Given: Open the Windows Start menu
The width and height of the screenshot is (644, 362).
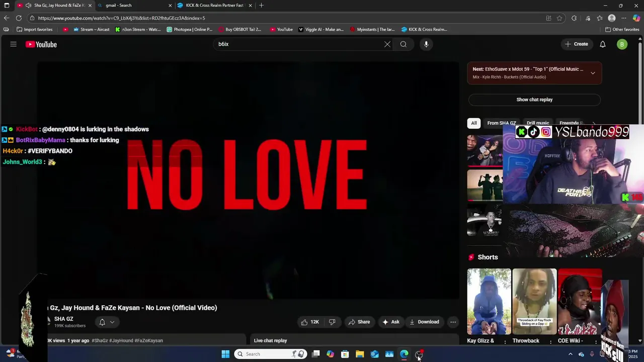Looking at the screenshot, I should point(225,354).
